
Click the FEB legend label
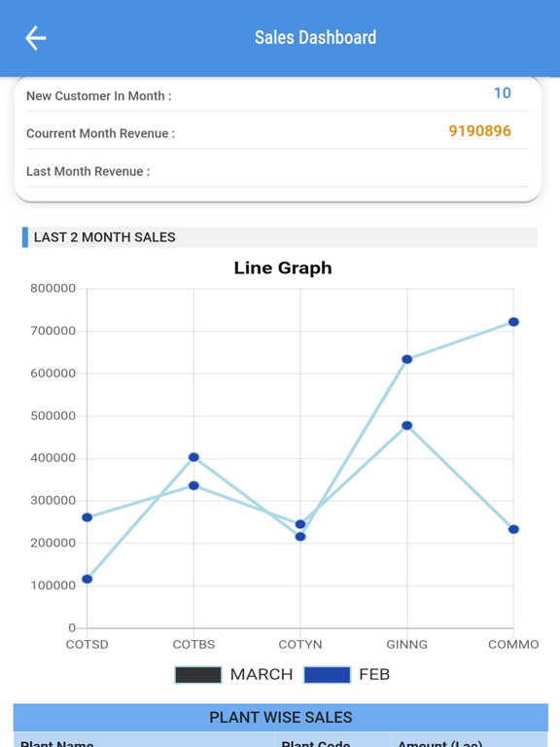374,675
